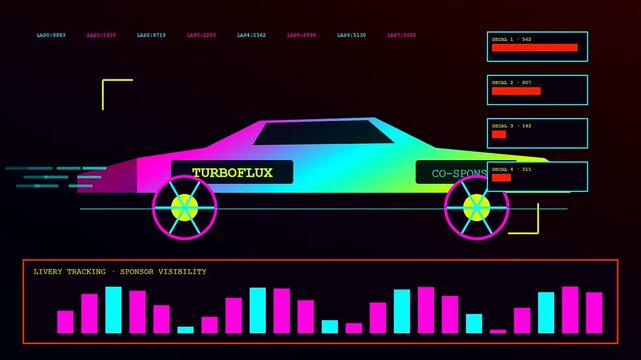
Task: Click the shortest cyan bar in visibility chart
Action: tap(186, 330)
